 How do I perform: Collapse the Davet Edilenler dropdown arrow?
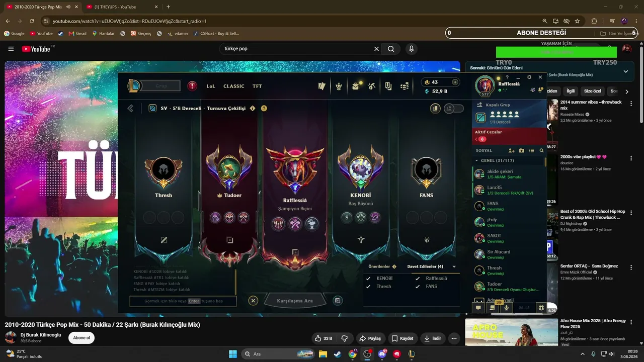(x=454, y=266)
